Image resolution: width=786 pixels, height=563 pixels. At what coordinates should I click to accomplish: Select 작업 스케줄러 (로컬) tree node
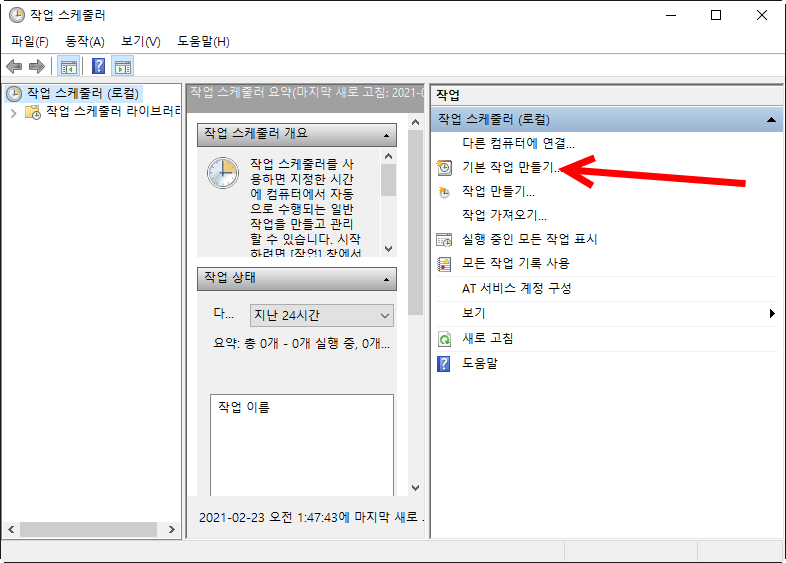[x=83, y=93]
